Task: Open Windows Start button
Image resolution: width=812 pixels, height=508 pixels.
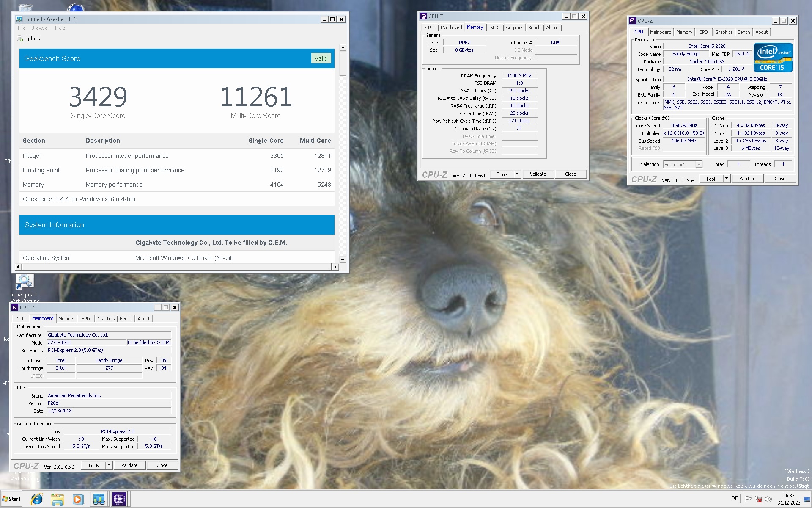Action: pyautogui.click(x=11, y=499)
